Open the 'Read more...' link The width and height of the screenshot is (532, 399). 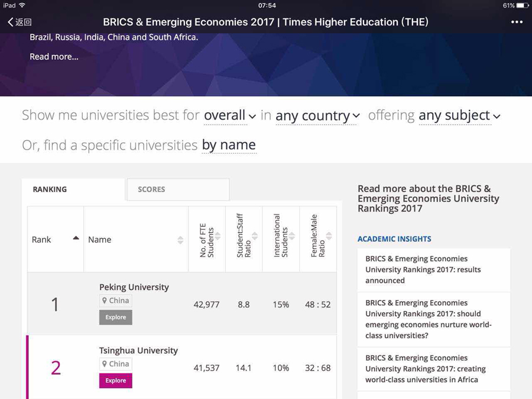(54, 57)
